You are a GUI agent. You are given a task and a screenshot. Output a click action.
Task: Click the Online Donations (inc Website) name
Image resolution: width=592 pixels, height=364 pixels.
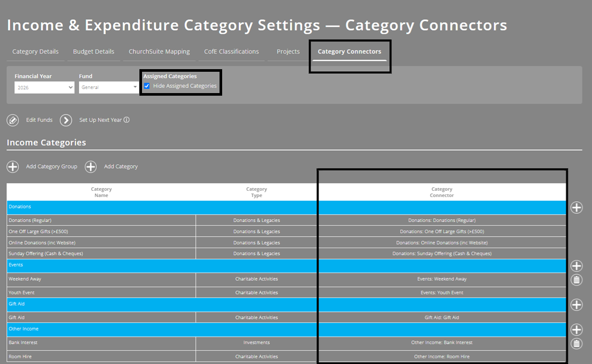pos(42,243)
